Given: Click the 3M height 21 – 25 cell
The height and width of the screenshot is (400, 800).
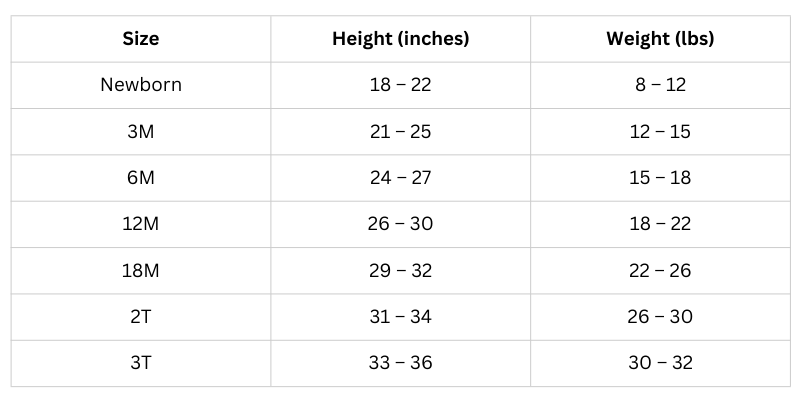Looking at the screenshot, I should [400, 131].
